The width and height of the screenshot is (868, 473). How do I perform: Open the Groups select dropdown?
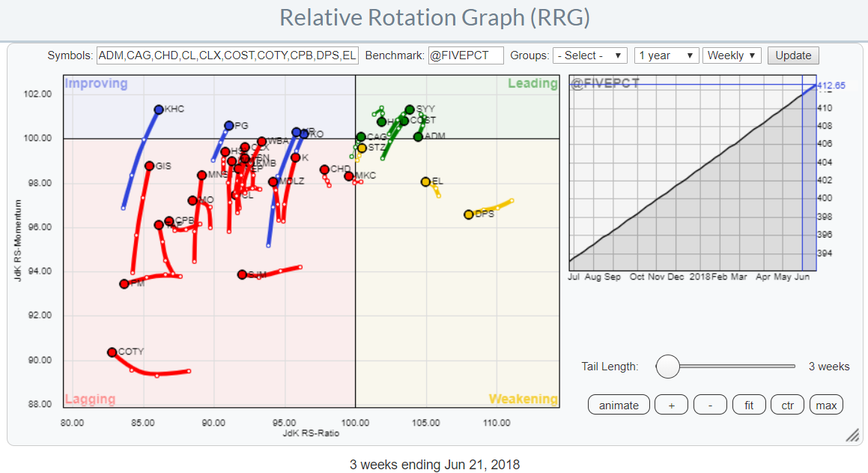coord(590,55)
